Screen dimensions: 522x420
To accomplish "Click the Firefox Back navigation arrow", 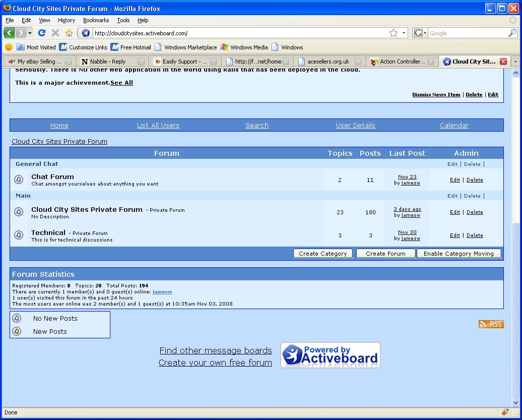I will [x=9, y=33].
